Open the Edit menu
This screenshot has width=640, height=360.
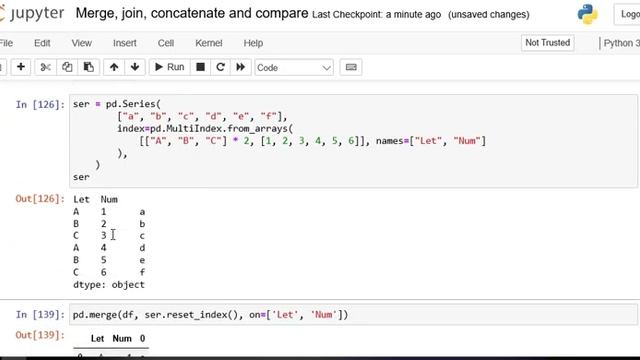42,43
